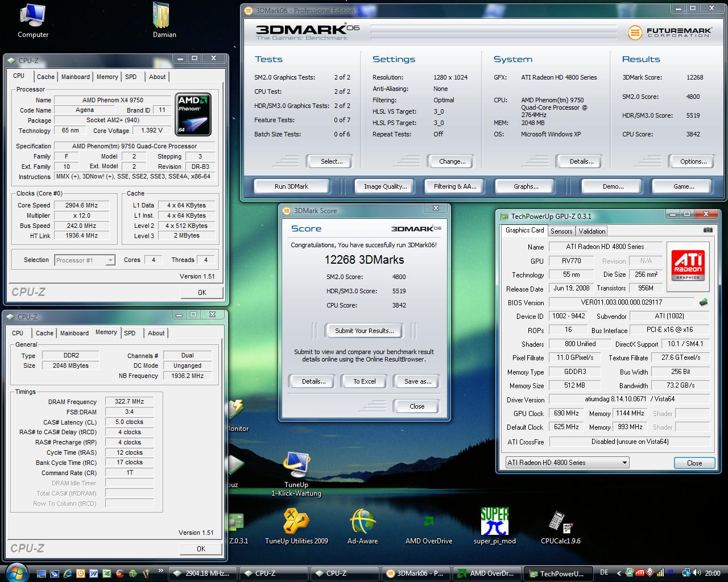Image resolution: width=728 pixels, height=582 pixels.
Task: Click DRAM Frequency value 322.7 MHz
Action: 129,401
